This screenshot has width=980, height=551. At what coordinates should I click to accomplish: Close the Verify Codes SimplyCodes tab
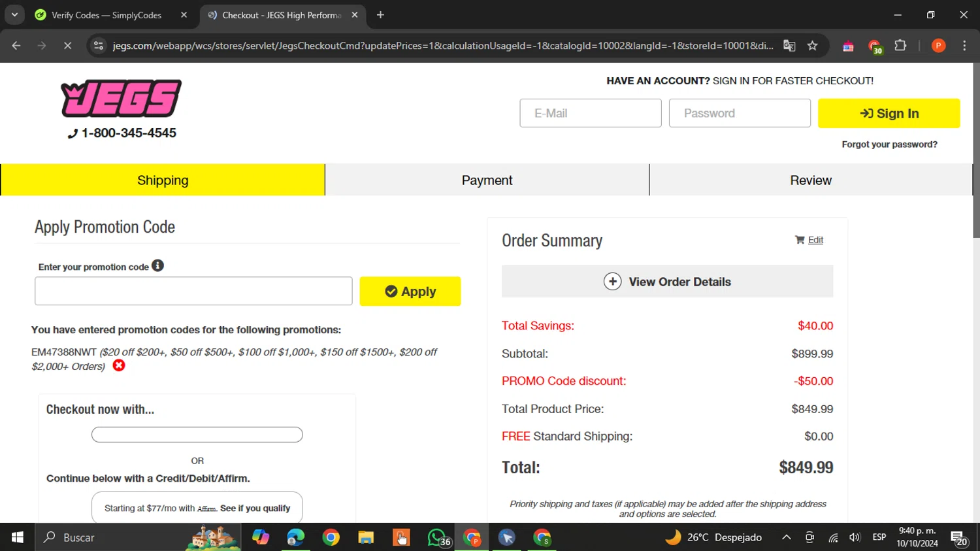click(184, 15)
